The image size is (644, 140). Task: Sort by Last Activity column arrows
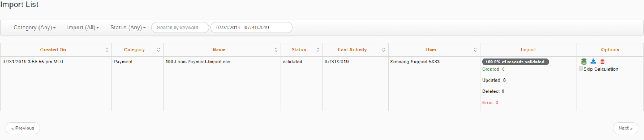[x=383, y=50]
